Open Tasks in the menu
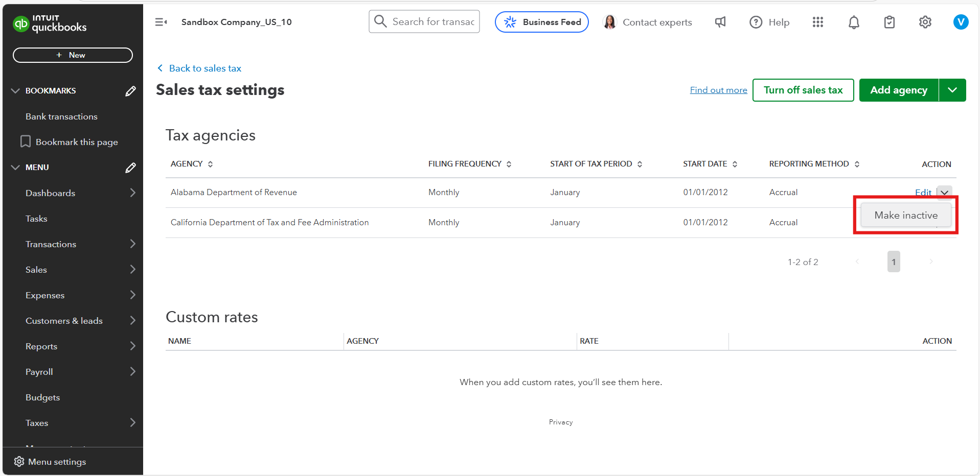The height and width of the screenshot is (476, 980). pyautogui.click(x=36, y=219)
